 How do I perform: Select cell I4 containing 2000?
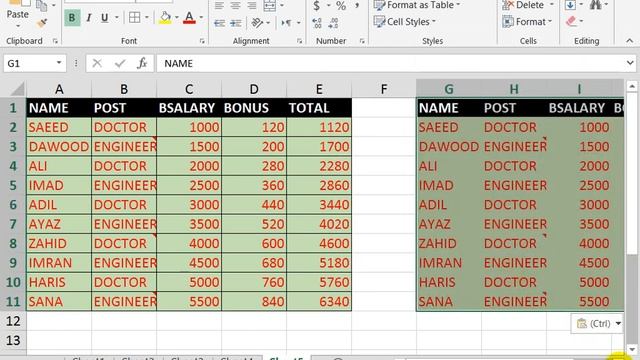pos(579,166)
